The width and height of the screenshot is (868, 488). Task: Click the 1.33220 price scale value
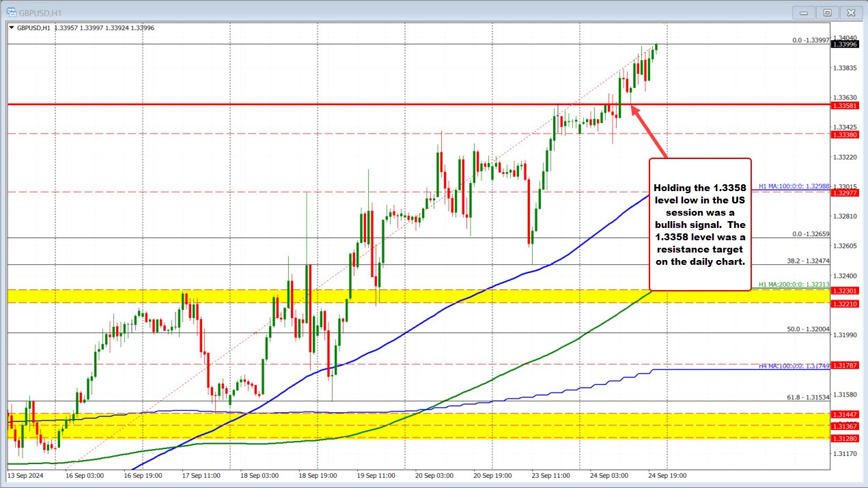tap(845, 156)
